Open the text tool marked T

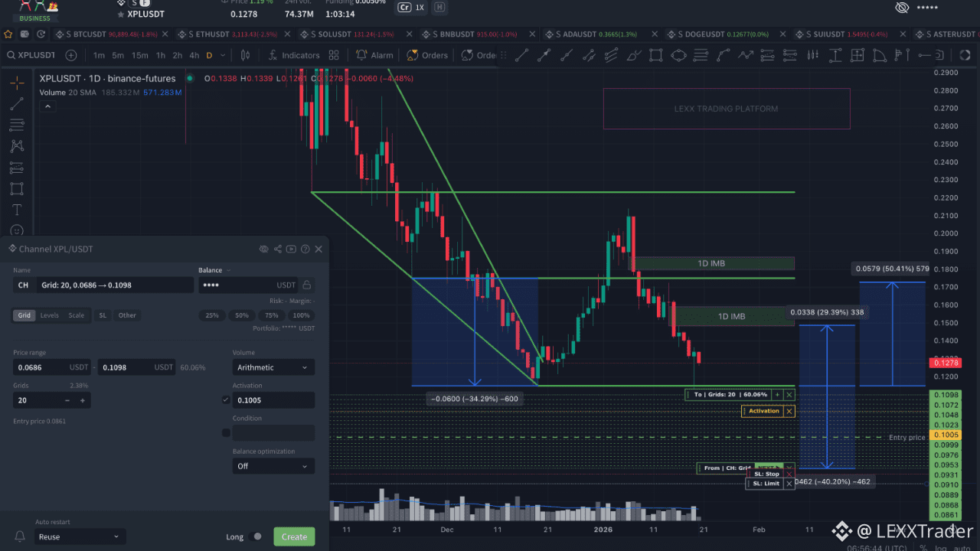pyautogui.click(x=17, y=210)
